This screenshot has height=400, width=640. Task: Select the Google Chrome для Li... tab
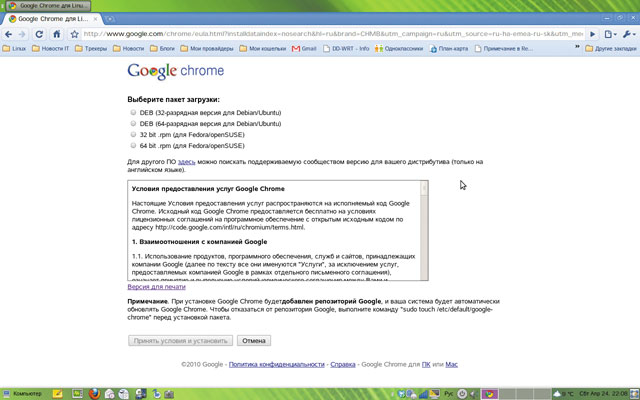pyautogui.click(x=52, y=19)
